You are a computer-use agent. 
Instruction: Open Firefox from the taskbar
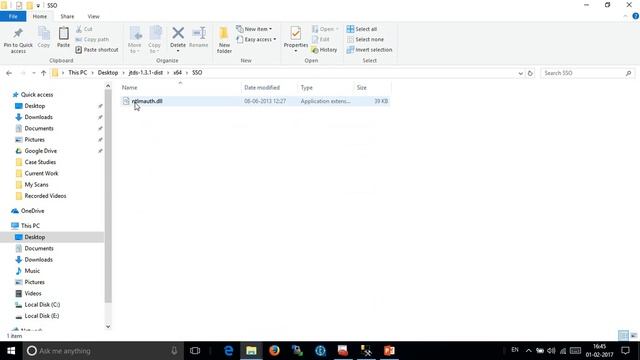(x=274, y=351)
